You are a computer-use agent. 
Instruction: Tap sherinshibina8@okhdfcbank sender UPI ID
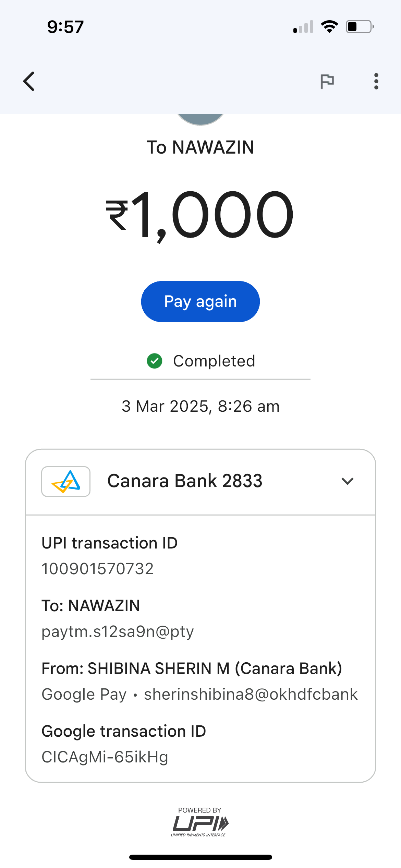pyautogui.click(x=251, y=694)
